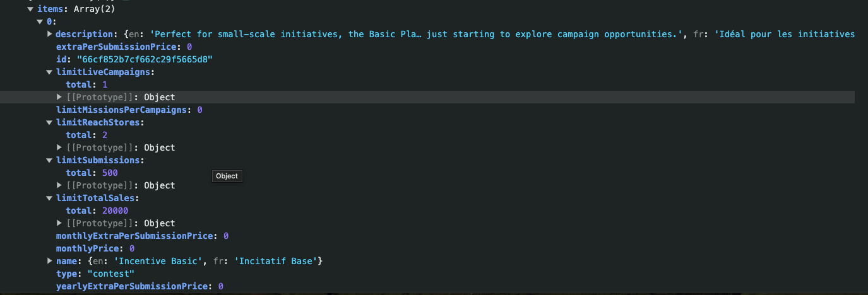Collapse the items Array(2) node
868x295 pixels.
(30, 9)
